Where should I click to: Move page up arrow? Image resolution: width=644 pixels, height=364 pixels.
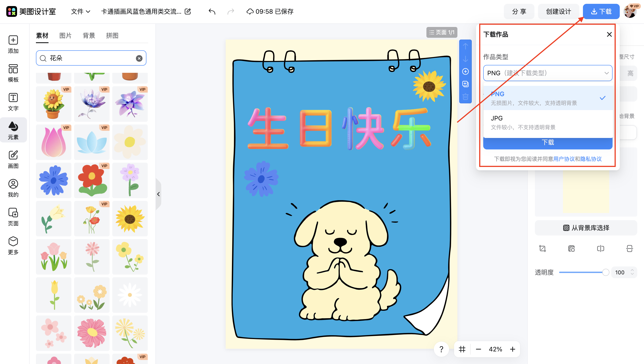click(x=465, y=46)
